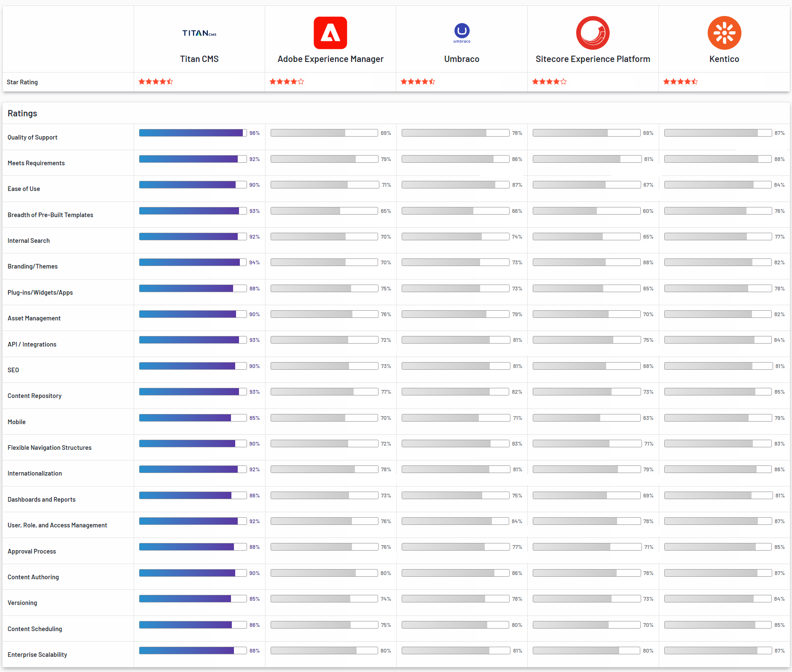Click the "Adobe Experience Manager" column title
Viewport: 792px width, 672px height.
pos(330,59)
